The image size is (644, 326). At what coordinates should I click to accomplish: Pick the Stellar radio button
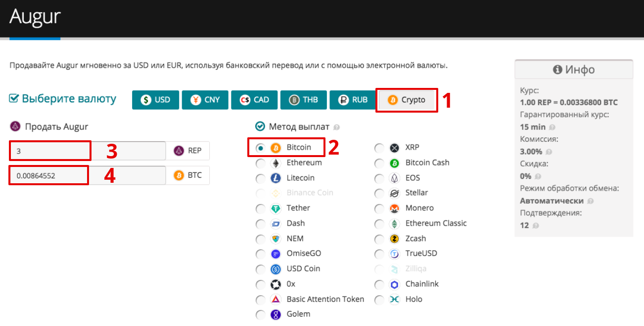coord(379,193)
